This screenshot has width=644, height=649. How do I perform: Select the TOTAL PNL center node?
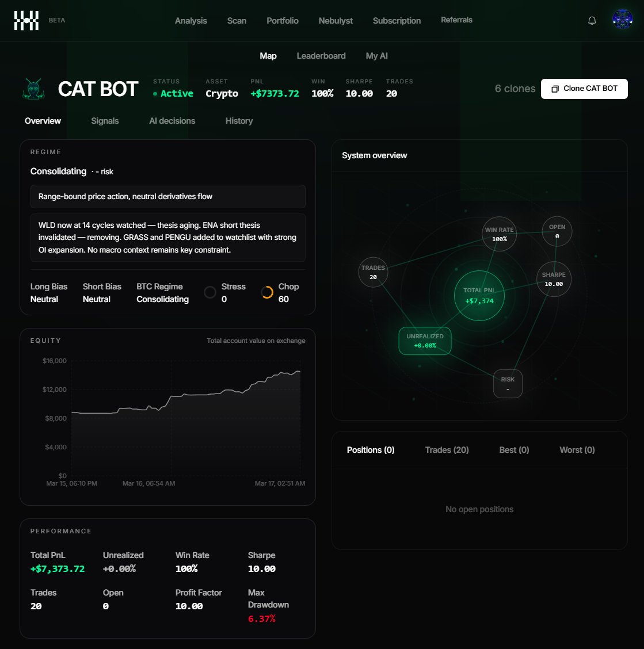(479, 296)
